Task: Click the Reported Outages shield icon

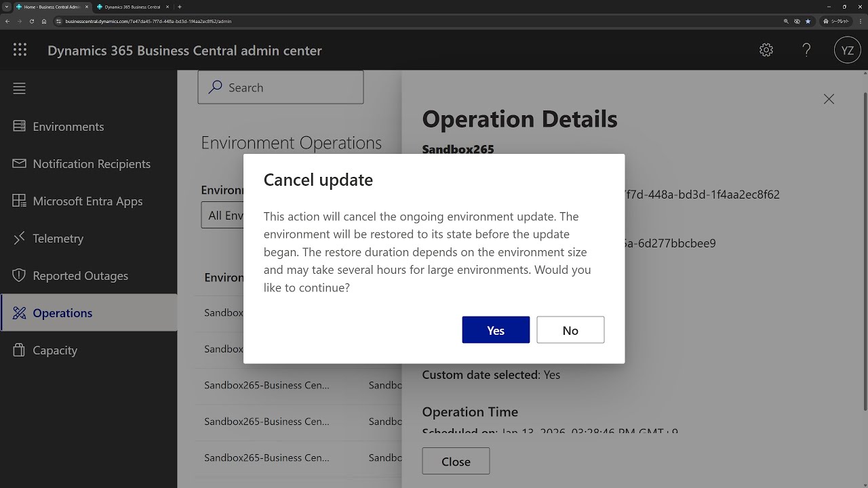Action: (19, 275)
